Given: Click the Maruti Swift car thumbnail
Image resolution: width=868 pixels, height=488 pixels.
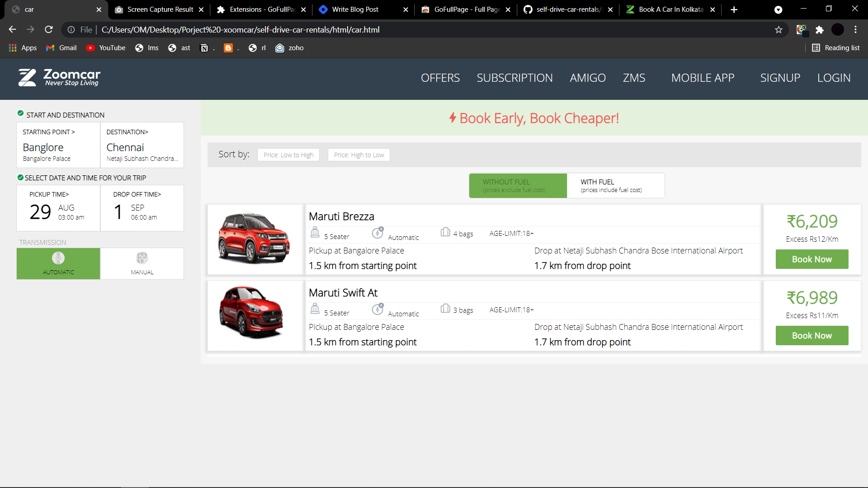Looking at the screenshot, I should pyautogui.click(x=252, y=313).
